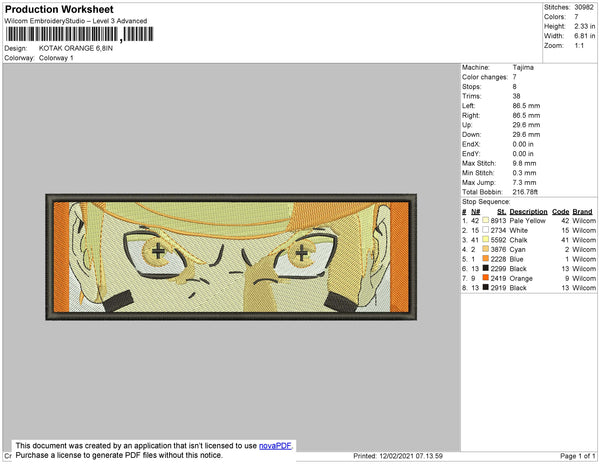Click the 'Printed: 12/02/2021 07.13.59' footer
600x464 pixels.
point(398,456)
